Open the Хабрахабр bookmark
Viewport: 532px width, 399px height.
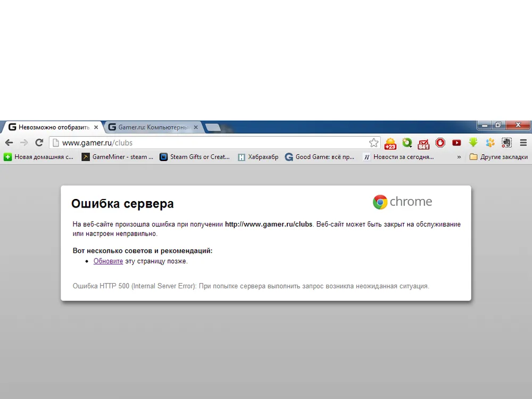tap(258, 157)
